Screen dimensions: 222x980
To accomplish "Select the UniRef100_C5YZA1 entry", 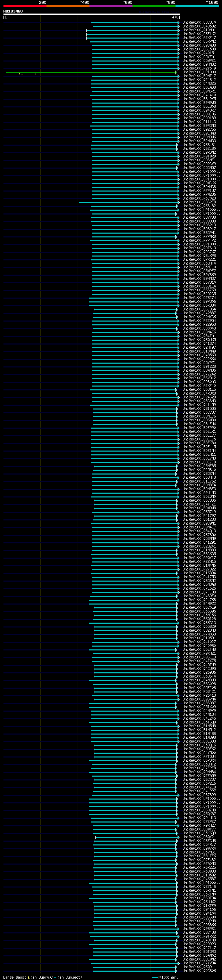I will pyautogui.click(x=199, y=57).
